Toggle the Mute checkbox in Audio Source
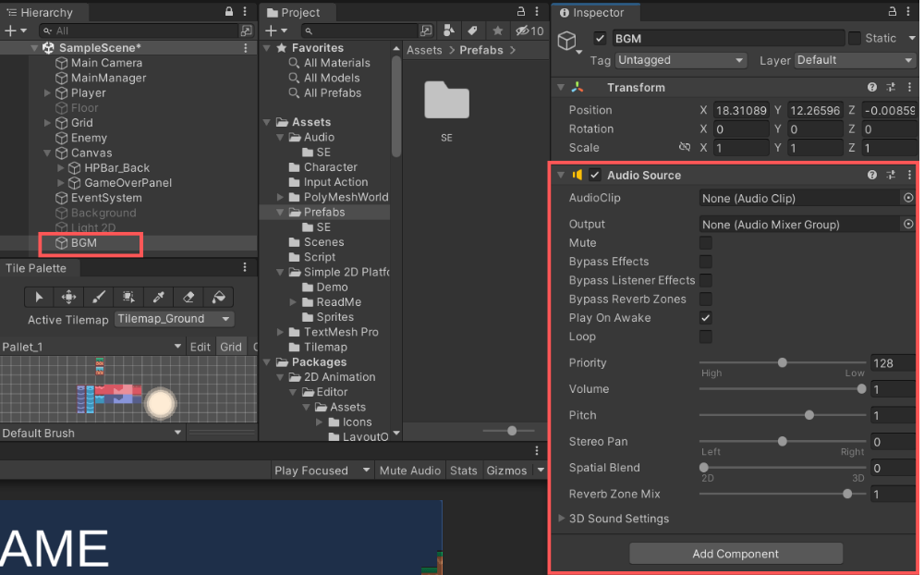The width and height of the screenshot is (924, 575). (x=706, y=243)
